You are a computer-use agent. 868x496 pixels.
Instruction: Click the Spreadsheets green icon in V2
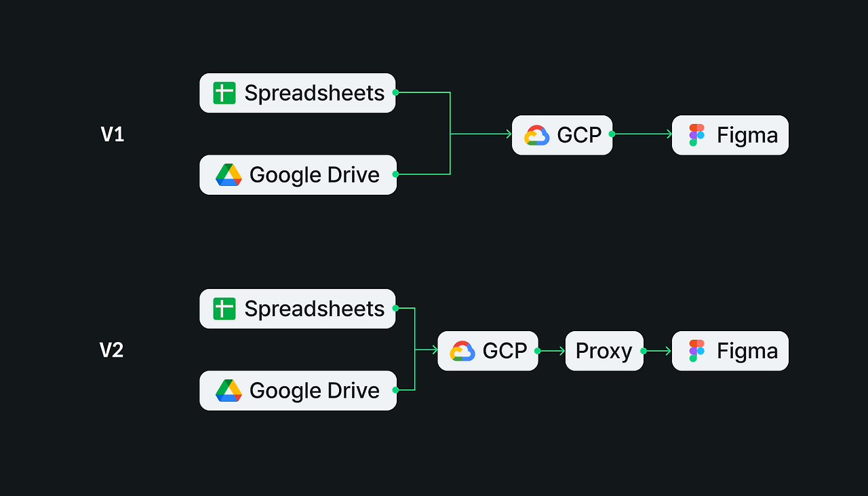224,309
